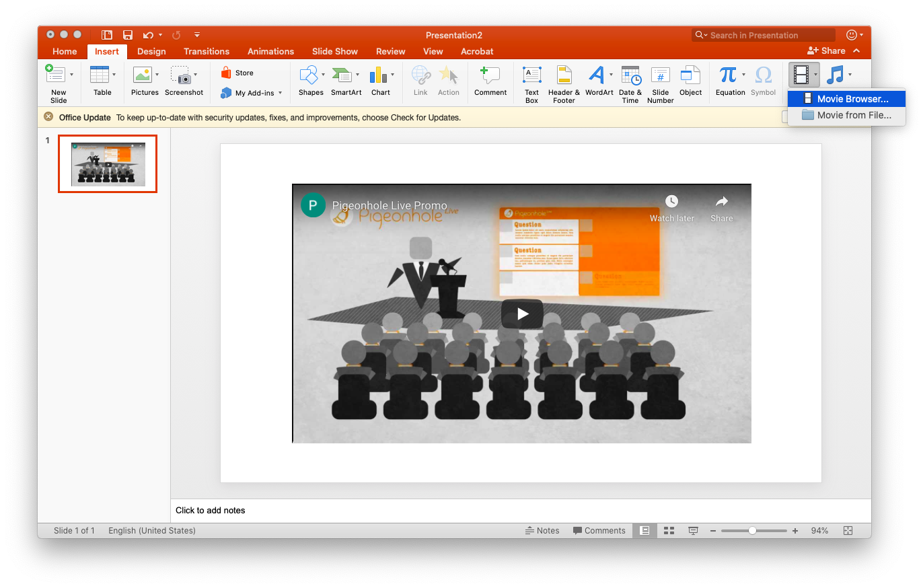The image size is (921, 588).
Task: Open the Slide Show tab
Action: coord(335,51)
